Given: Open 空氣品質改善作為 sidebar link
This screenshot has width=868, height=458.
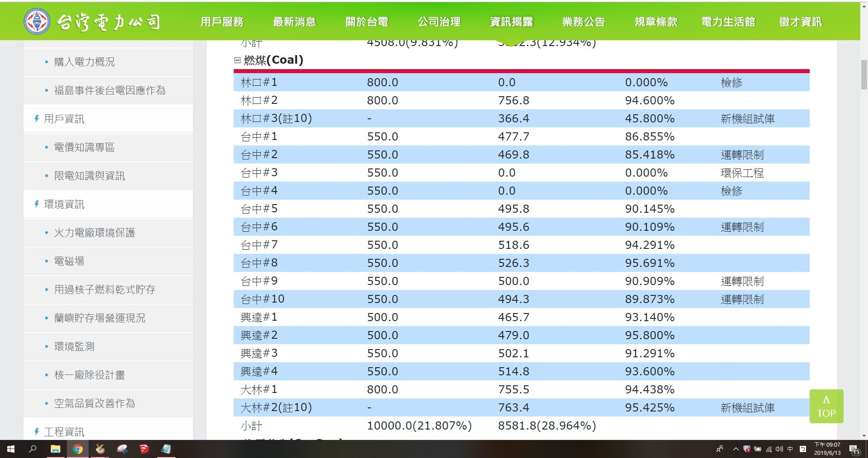Looking at the screenshot, I should tap(94, 403).
